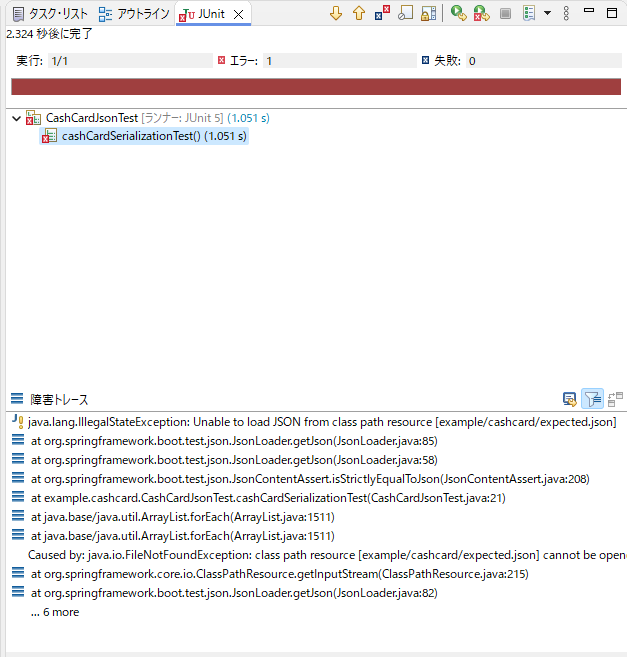Open the JUnit view menu (three dots)
The height and width of the screenshot is (657, 627).
click(566, 13)
